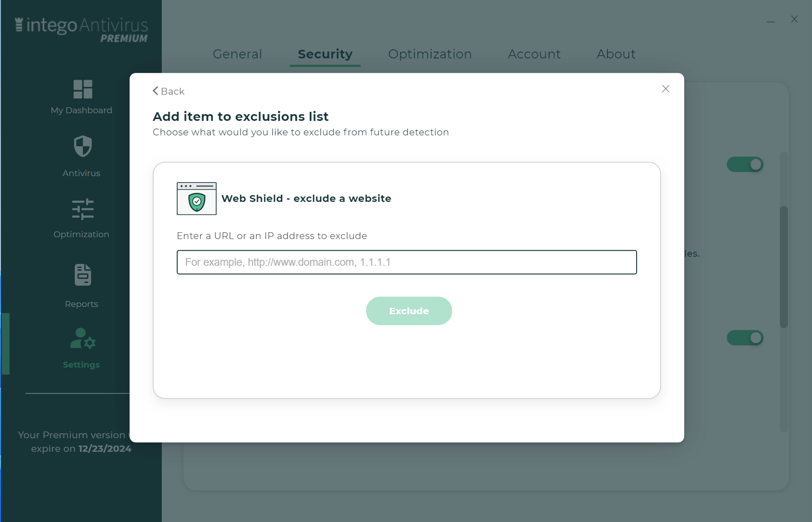Toggle the lower green switch off

[x=745, y=338]
